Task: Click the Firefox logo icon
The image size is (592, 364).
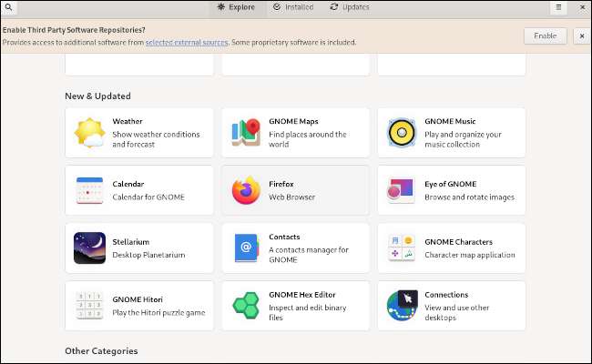Action: (x=246, y=190)
